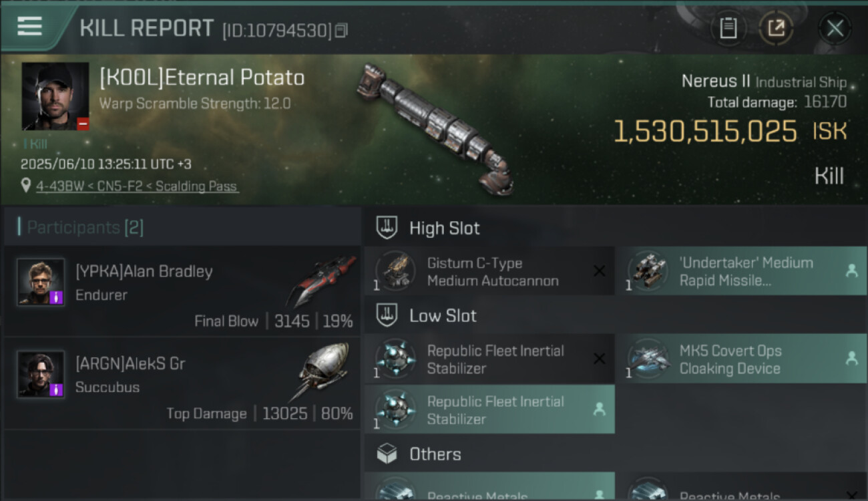Select participant AlekS Gr's row
Viewport: 868px width, 501px height.
point(182,383)
